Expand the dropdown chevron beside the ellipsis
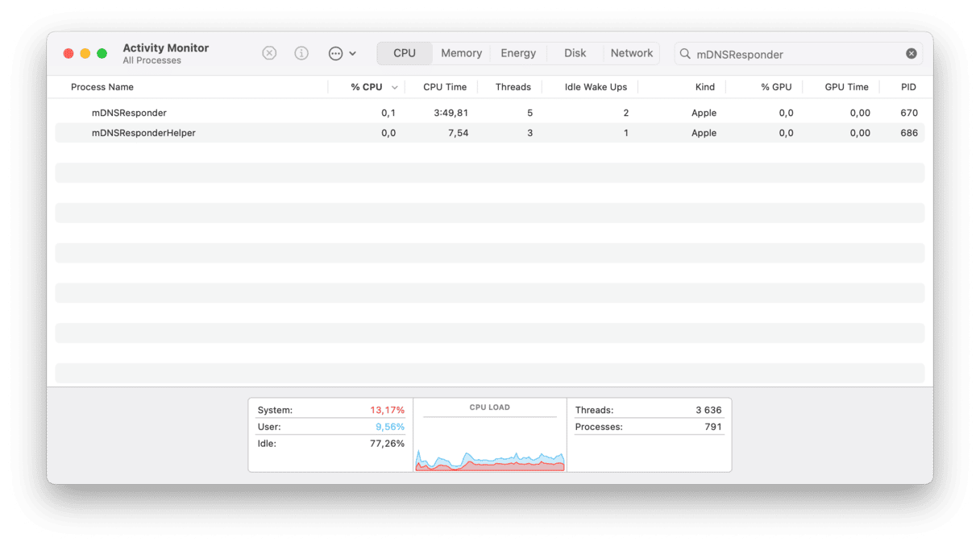This screenshot has height=546, width=980. click(x=353, y=54)
